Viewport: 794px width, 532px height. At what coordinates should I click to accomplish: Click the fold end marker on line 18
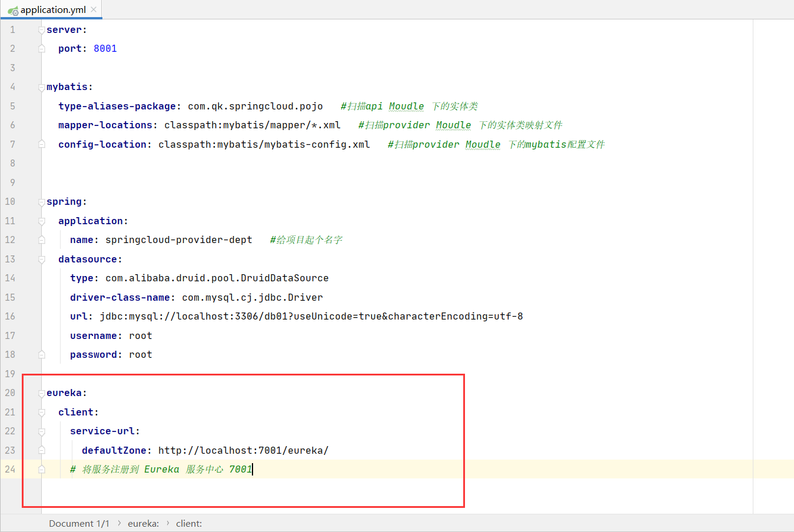coord(42,355)
